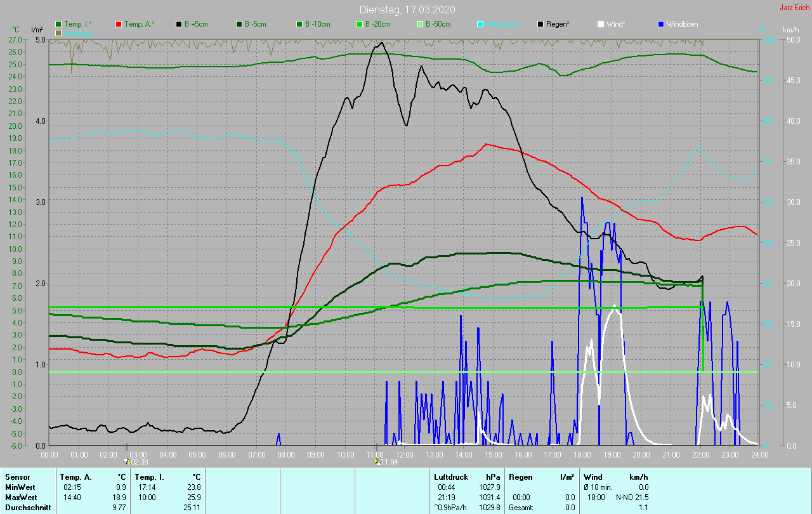812x514 pixels.
Task: Click the pressure maximum time 21:19
Action: (447, 498)
